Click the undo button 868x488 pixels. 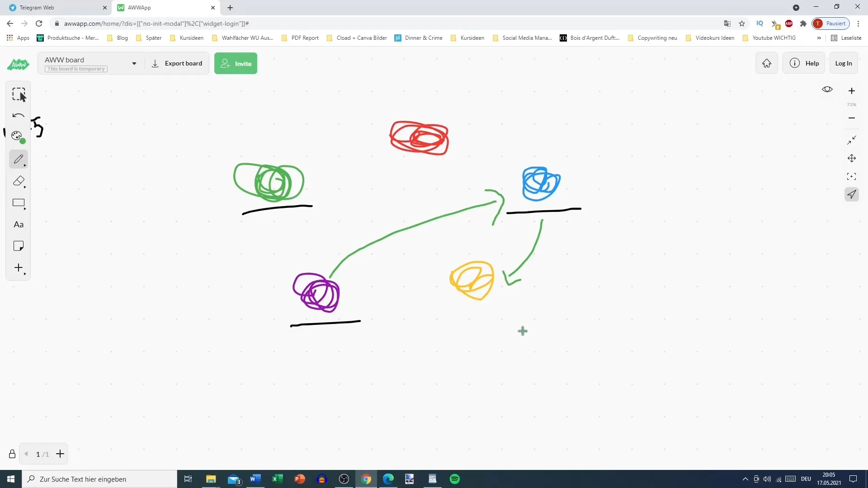[19, 116]
